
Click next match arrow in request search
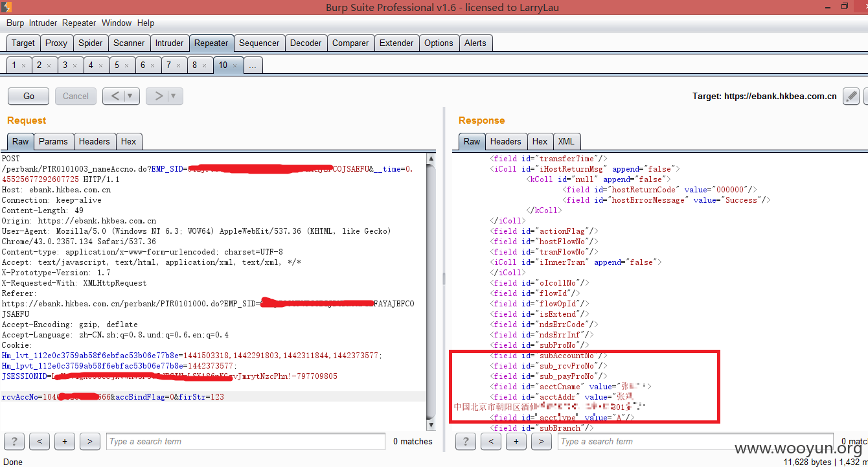point(89,441)
